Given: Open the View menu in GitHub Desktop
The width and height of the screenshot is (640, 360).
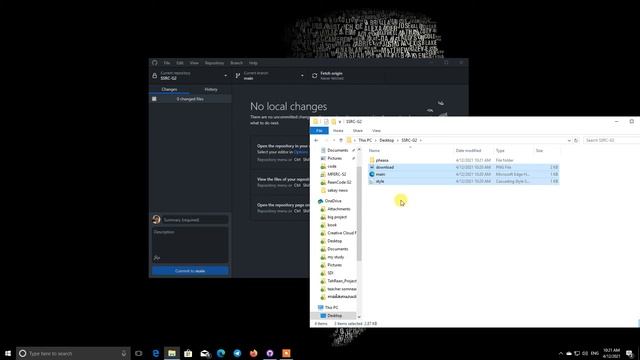Looking at the screenshot, I should click(x=194, y=63).
